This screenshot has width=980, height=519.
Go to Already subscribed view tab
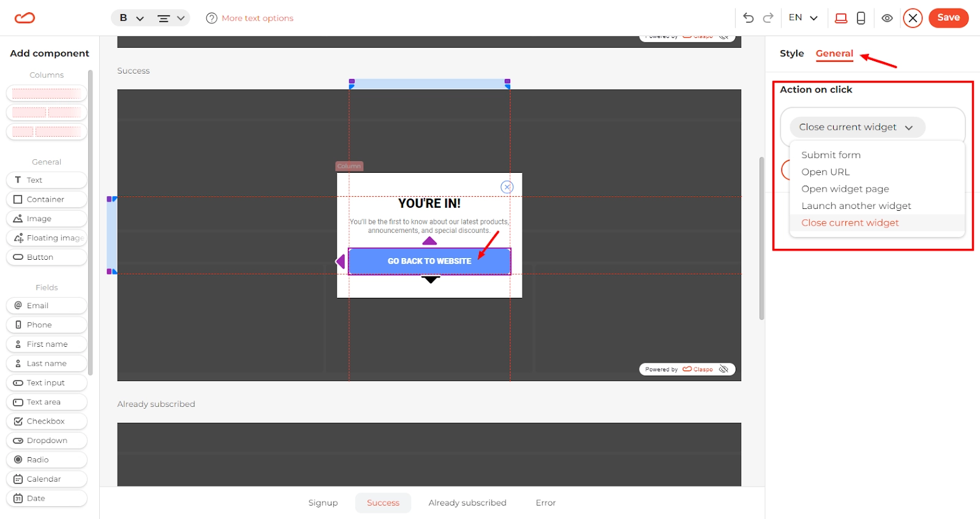point(467,503)
